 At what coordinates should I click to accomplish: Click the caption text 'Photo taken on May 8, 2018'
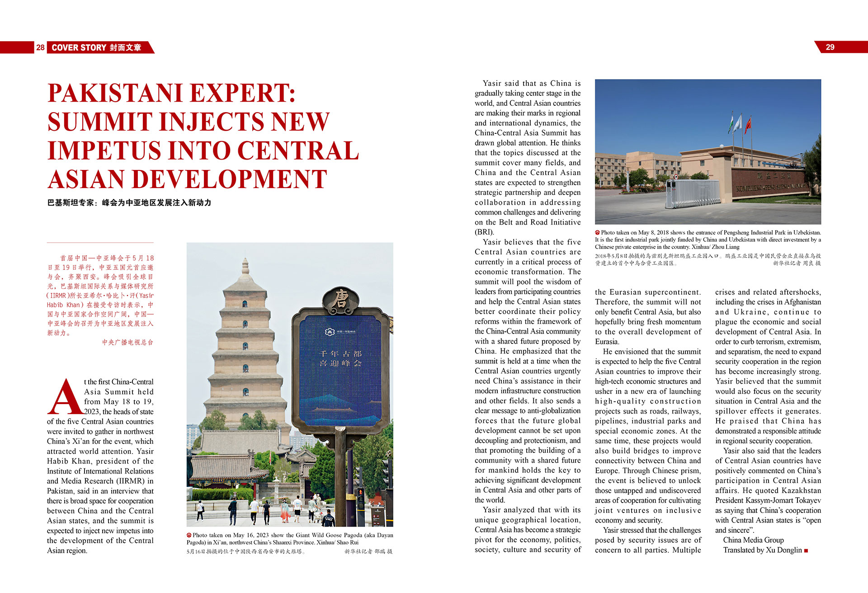click(x=635, y=233)
